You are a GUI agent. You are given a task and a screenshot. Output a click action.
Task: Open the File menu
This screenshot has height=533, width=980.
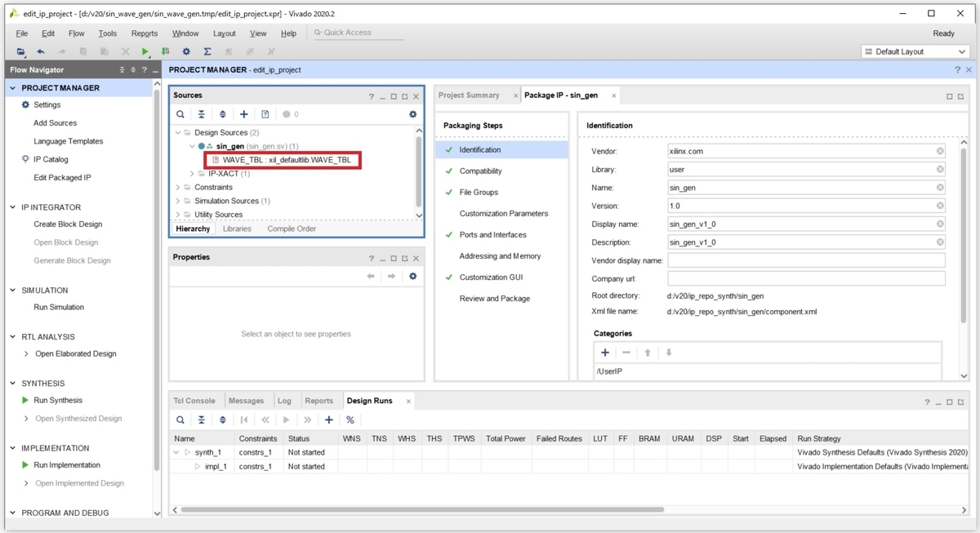[22, 33]
